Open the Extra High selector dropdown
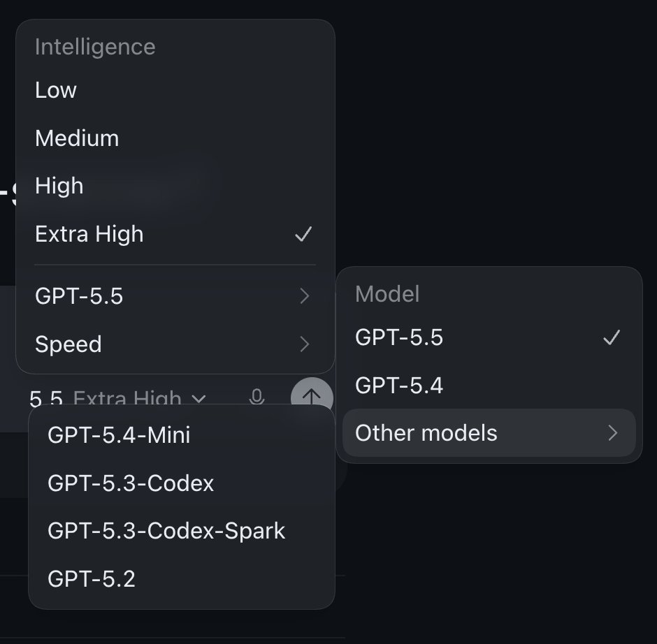Viewport: 657px width, 644px height. pos(140,397)
